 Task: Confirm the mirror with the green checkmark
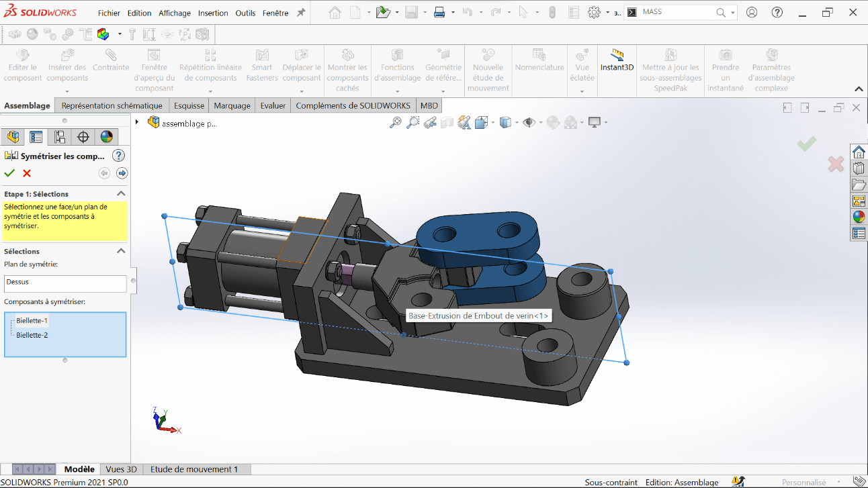click(x=9, y=173)
